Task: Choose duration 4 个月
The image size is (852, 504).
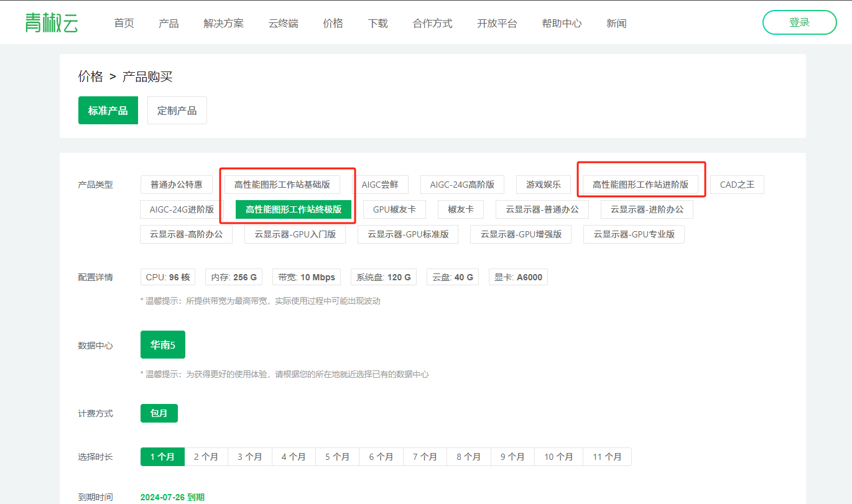Action: 294,457
